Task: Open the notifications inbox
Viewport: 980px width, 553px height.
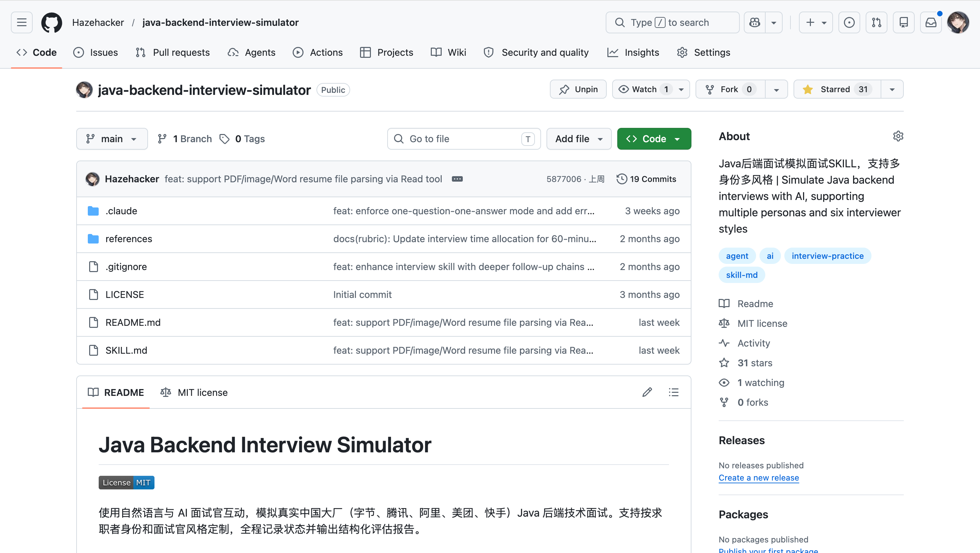Action: coord(931,22)
